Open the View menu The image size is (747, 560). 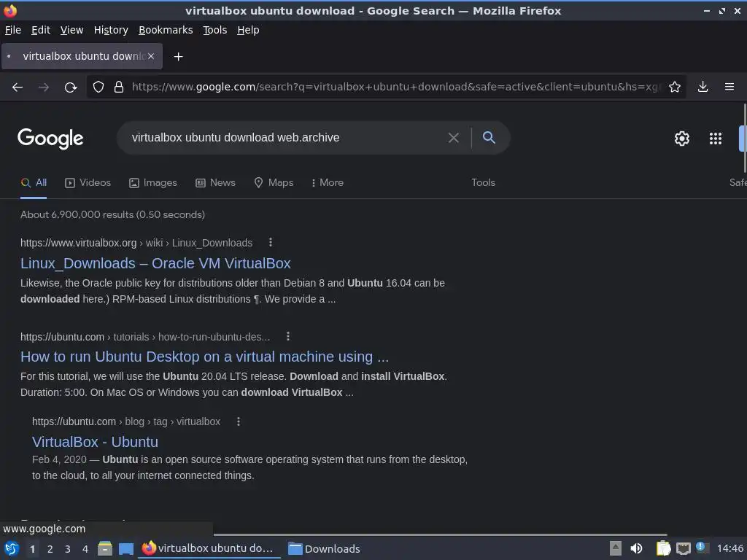[x=71, y=30]
